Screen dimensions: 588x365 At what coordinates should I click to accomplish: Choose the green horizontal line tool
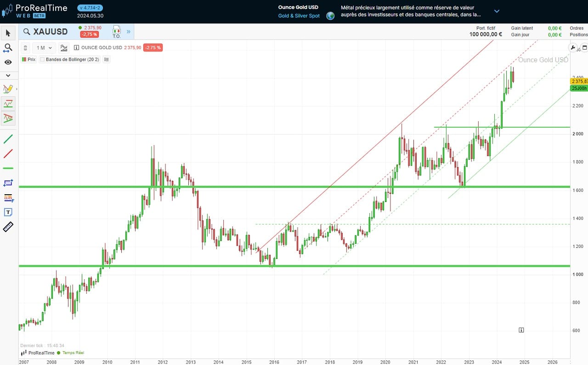(8, 168)
